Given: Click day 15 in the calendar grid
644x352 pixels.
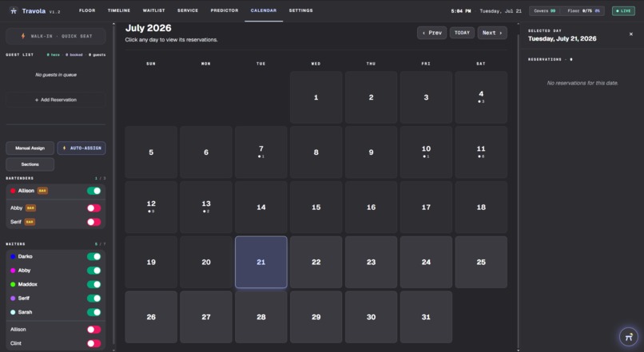Looking at the screenshot, I should (x=316, y=208).
